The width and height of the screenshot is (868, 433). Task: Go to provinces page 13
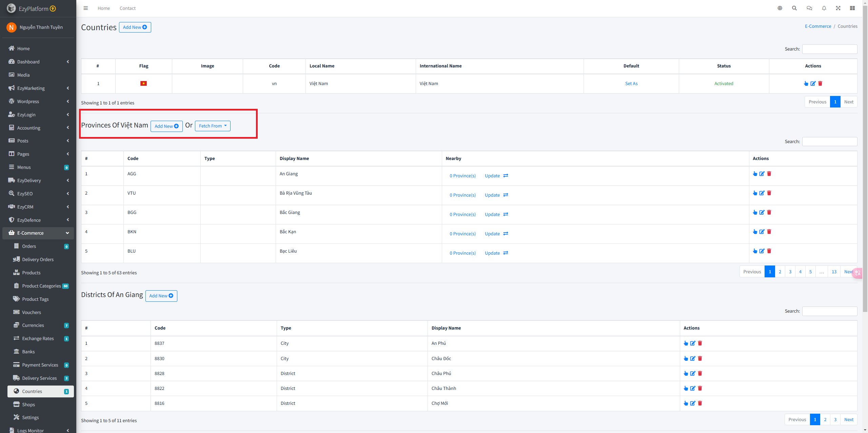[x=834, y=272]
